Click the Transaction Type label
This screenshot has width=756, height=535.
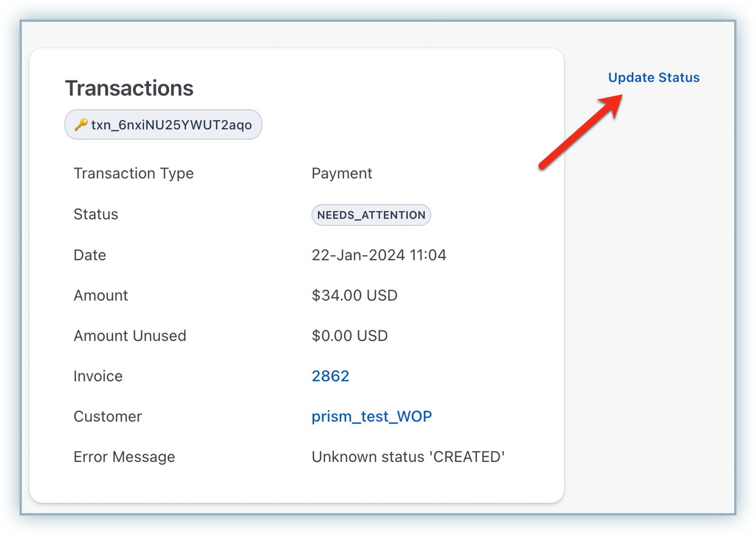click(133, 174)
